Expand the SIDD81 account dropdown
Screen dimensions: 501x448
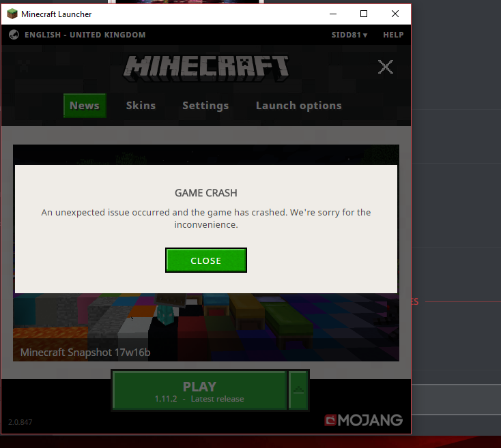tap(349, 35)
